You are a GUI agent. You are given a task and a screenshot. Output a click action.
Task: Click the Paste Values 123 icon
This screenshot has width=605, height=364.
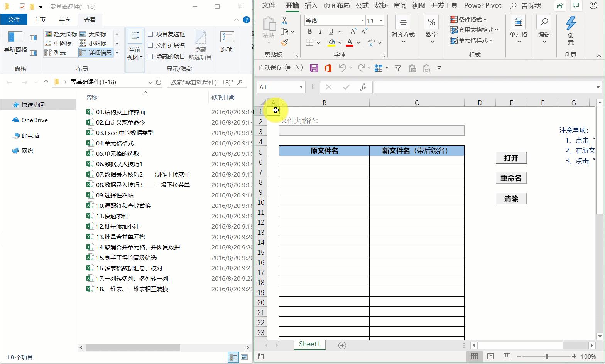pos(427,68)
